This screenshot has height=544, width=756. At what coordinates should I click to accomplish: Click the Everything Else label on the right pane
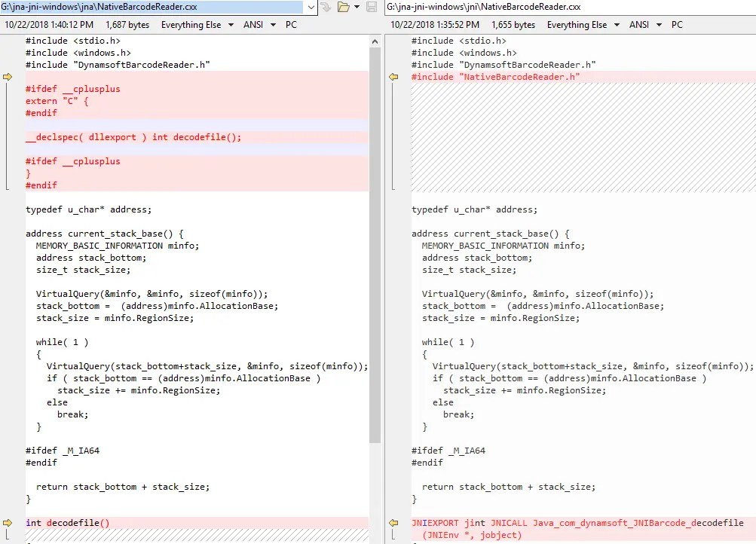577,24
